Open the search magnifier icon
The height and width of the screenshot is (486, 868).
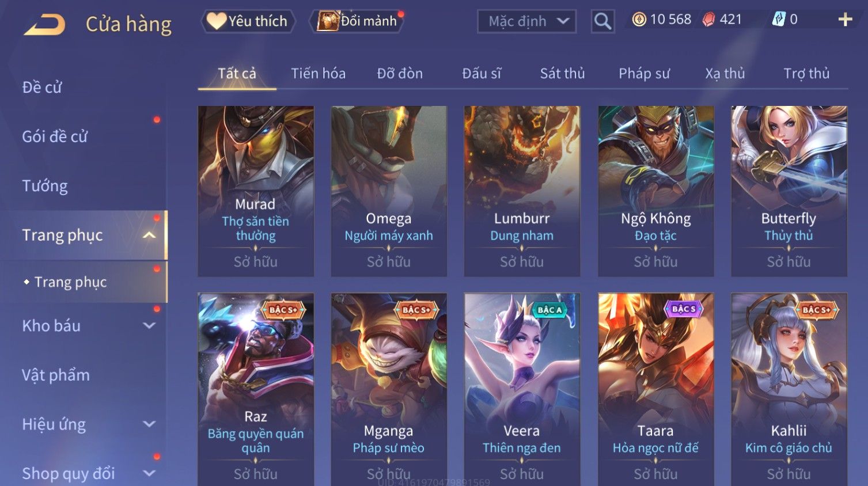coord(602,21)
